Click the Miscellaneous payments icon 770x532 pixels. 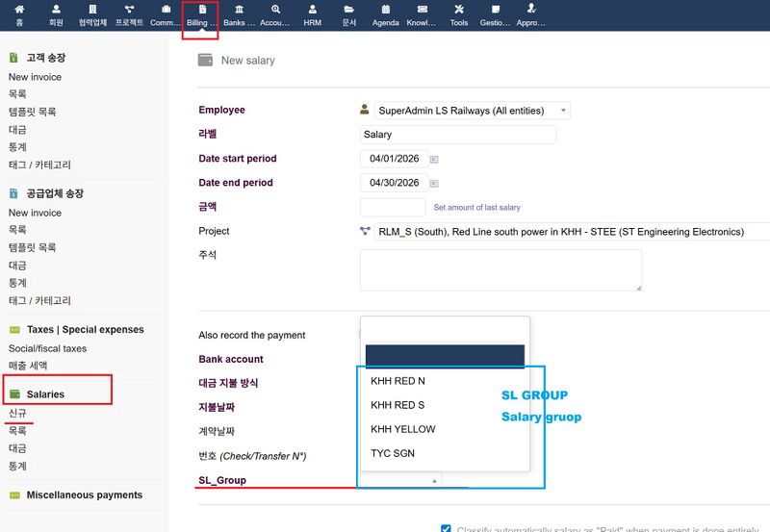[14, 495]
